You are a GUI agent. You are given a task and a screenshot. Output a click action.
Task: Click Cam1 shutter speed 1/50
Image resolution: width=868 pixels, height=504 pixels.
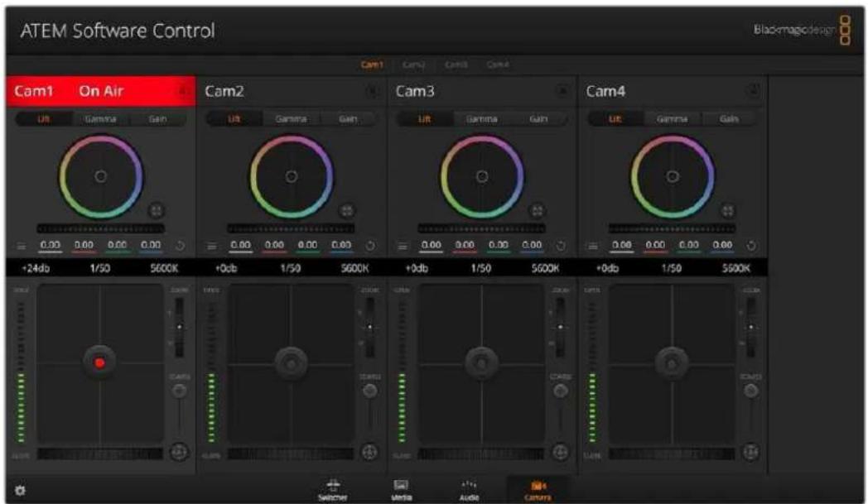point(100,268)
